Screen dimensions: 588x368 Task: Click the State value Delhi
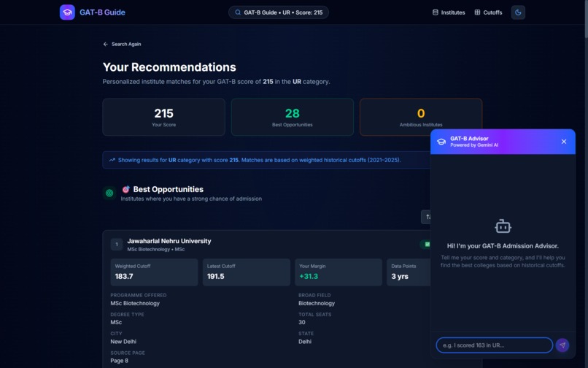coord(305,341)
